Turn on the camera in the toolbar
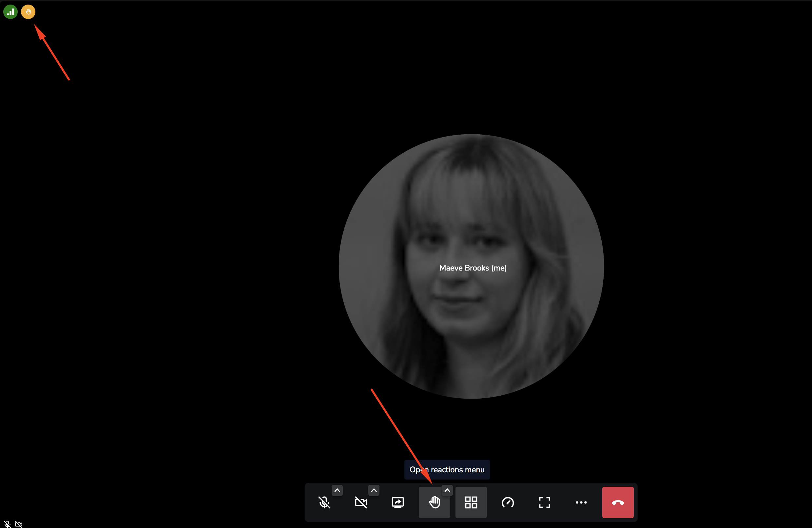 pos(361,502)
